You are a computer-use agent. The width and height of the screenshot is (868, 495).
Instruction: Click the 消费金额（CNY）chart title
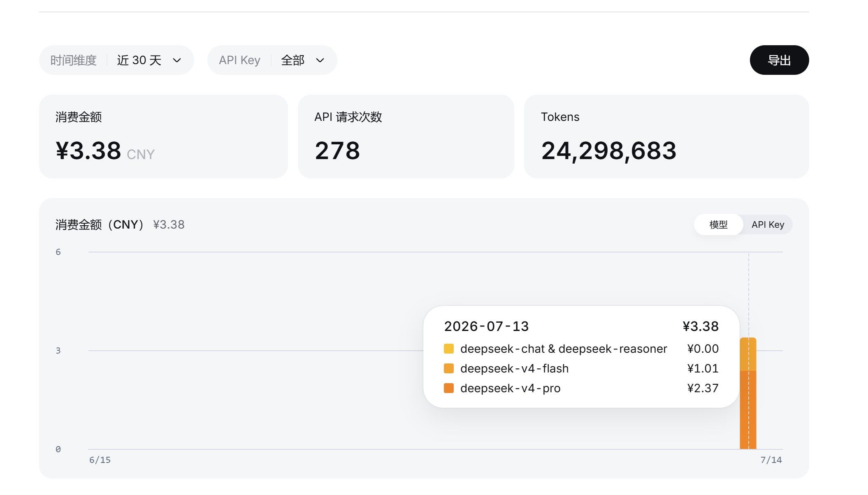(99, 224)
